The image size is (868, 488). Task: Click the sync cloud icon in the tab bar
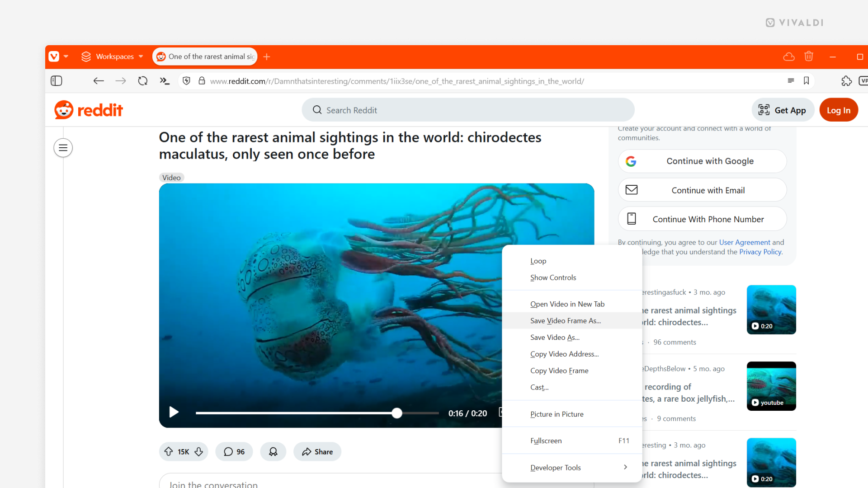click(x=789, y=56)
